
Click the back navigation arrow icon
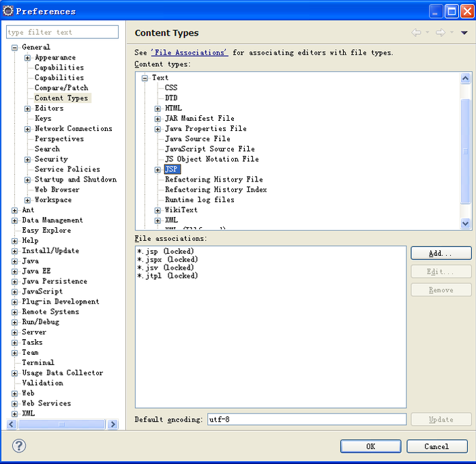416,33
